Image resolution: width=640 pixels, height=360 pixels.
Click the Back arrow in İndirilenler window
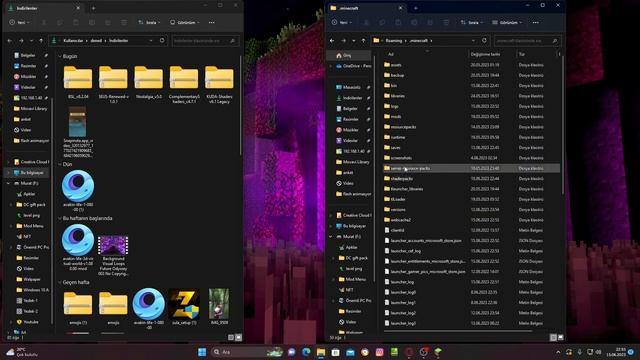pos(10,41)
